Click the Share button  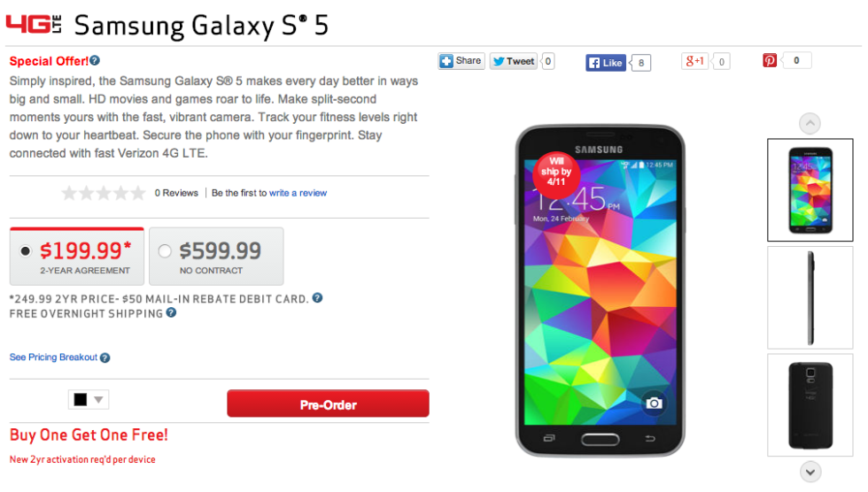(x=461, y=61)
